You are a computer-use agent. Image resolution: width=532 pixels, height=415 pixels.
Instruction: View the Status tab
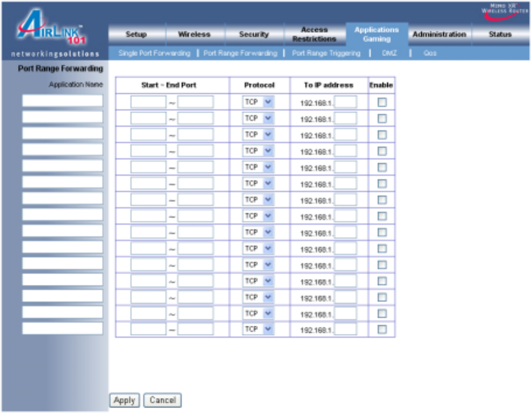click(x=500, y=34)
